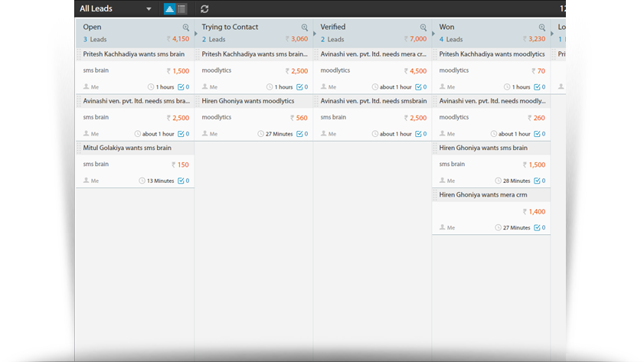Switch to pipeline funnel view
Viewport: 644px width, 362px height.
tap(170, 9)
